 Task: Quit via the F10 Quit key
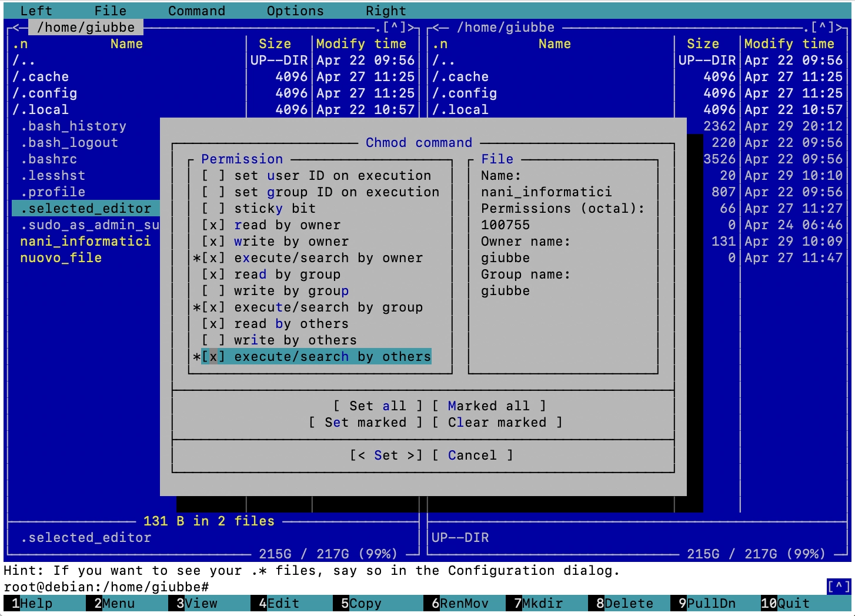[x=787, y=603]
